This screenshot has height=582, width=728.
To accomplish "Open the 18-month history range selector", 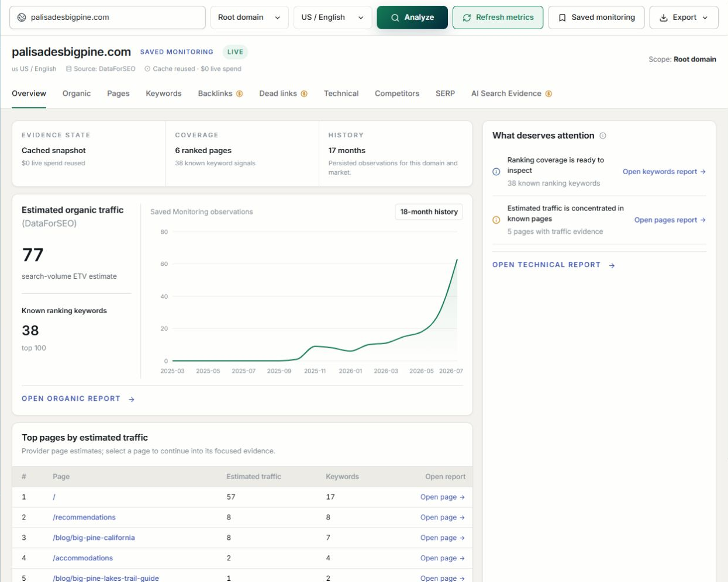I will click(x=429, y=212).
